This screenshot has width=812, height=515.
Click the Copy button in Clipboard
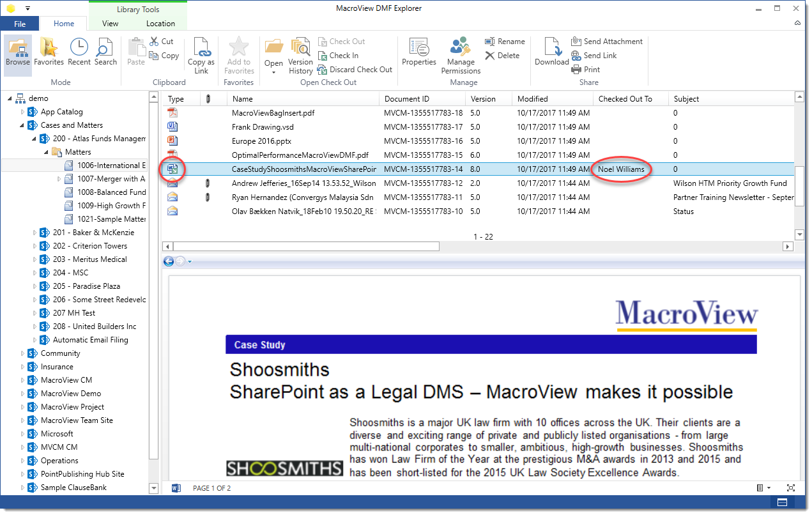[164, 56]
